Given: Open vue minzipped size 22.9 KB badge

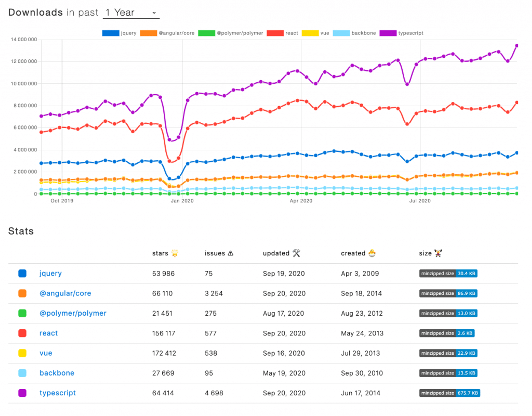Looking at the screenshot, I should pos(448,353).
